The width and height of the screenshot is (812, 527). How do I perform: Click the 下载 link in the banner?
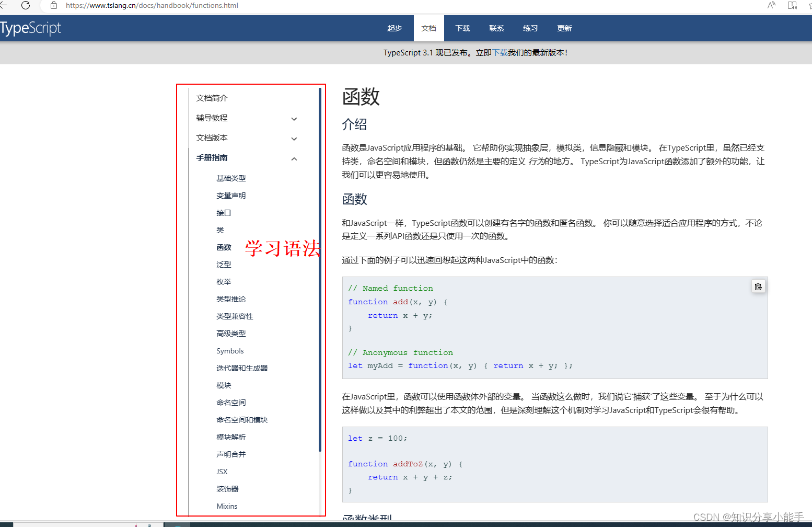(x=500, y=53)
